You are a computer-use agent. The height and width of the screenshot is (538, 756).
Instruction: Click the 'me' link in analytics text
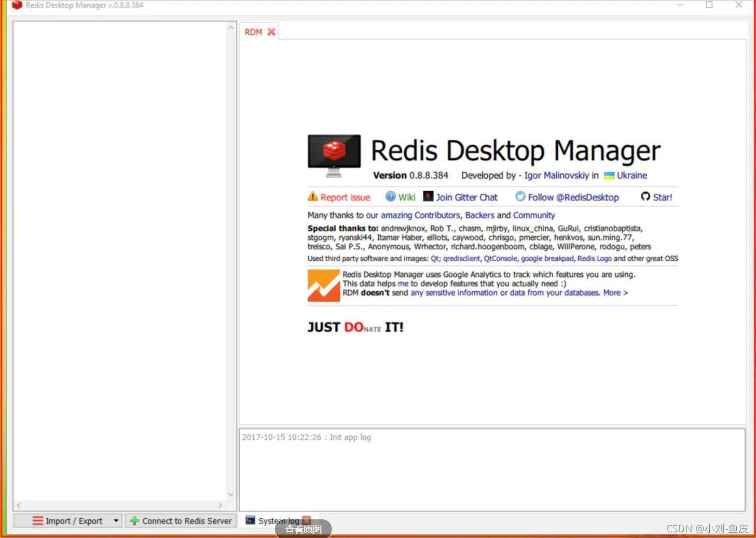tap(403, 284)
